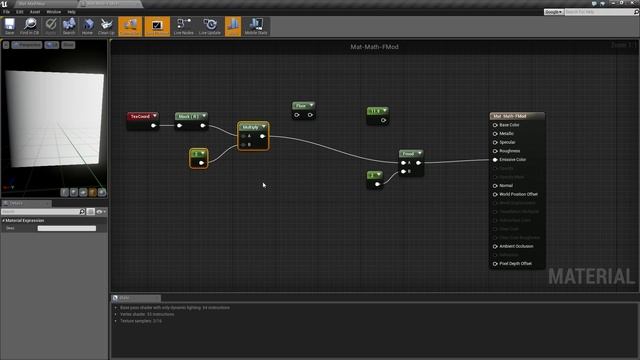This screenshot has height=360, width=640.
Task: Switch to the Stats panel tab
Action: tap(136, 298)
